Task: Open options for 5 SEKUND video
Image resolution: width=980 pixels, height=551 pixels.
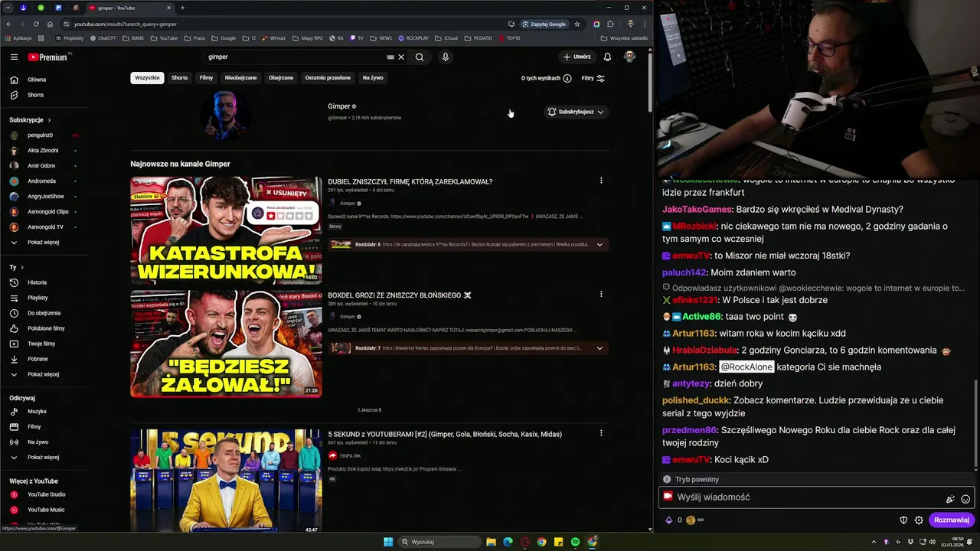Action: (x=601, y=433)
